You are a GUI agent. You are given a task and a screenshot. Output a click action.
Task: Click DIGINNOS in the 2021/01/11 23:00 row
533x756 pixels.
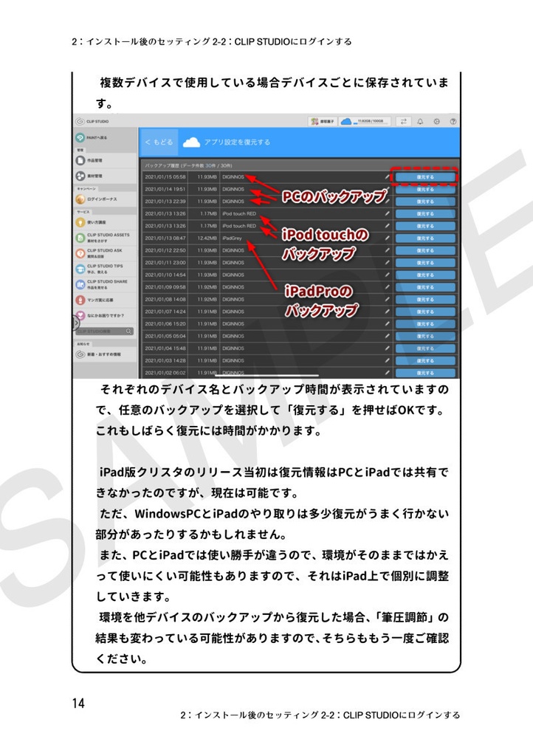click(233, 263)
